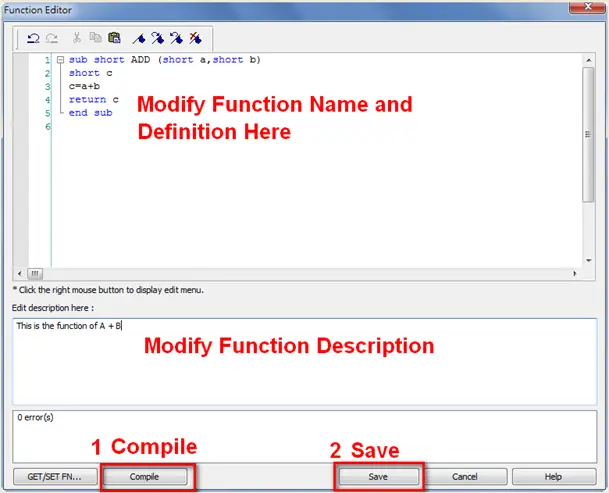
Task: Click the Undo toolbar icon
Action: 33,38
